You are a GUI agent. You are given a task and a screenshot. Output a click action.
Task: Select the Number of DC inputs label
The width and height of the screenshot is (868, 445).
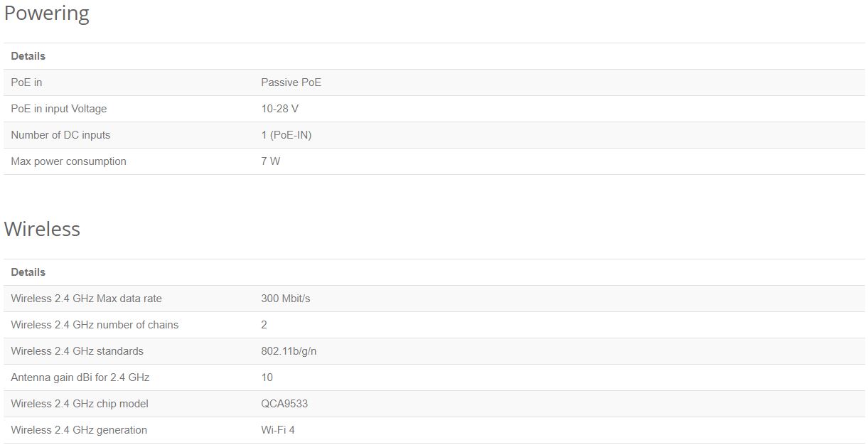60,135
